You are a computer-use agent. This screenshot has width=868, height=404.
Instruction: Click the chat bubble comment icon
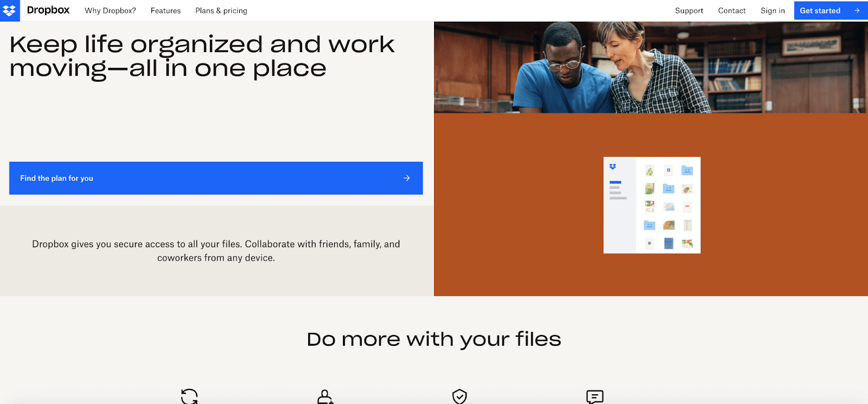tap(595, 396)
